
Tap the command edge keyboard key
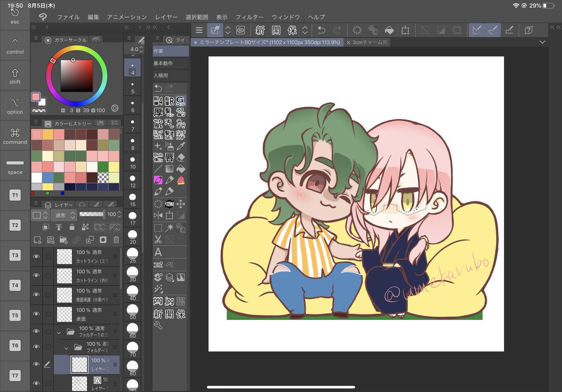tap(15, 136)
